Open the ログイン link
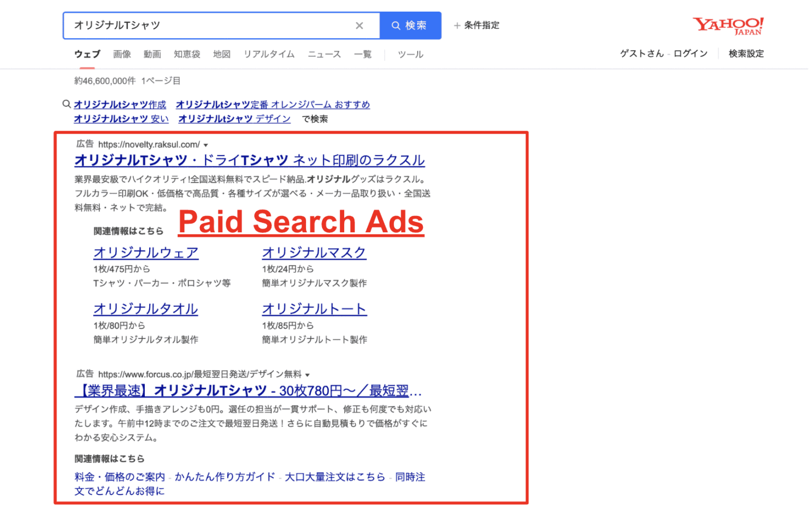This screenshot has width=812, height=511. [x=690, y=53]
